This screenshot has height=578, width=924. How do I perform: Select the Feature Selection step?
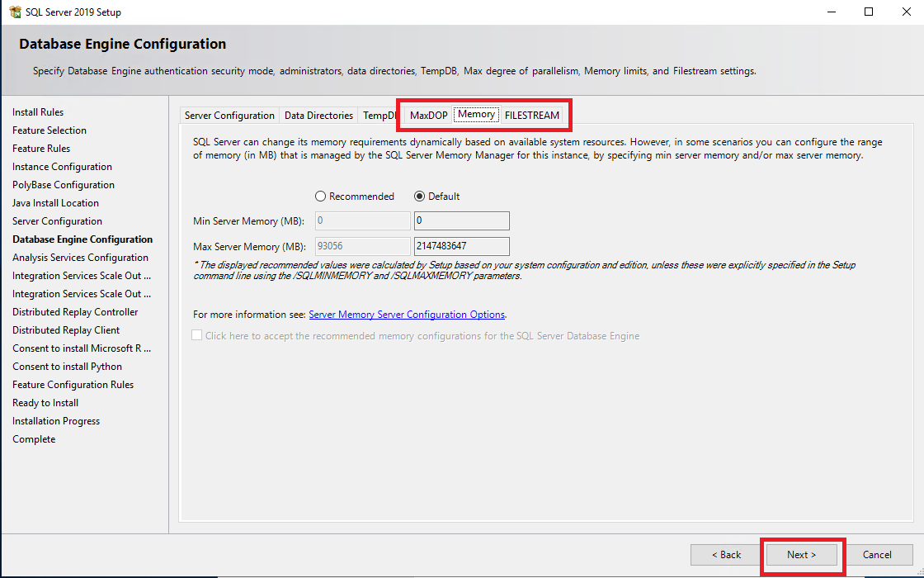(49, 130)
